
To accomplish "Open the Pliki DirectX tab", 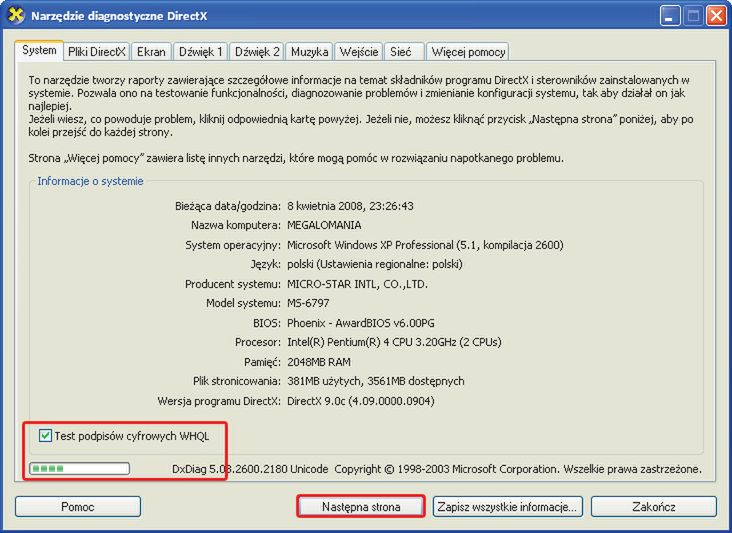I will pyautogui.click(x=97, y=52).
